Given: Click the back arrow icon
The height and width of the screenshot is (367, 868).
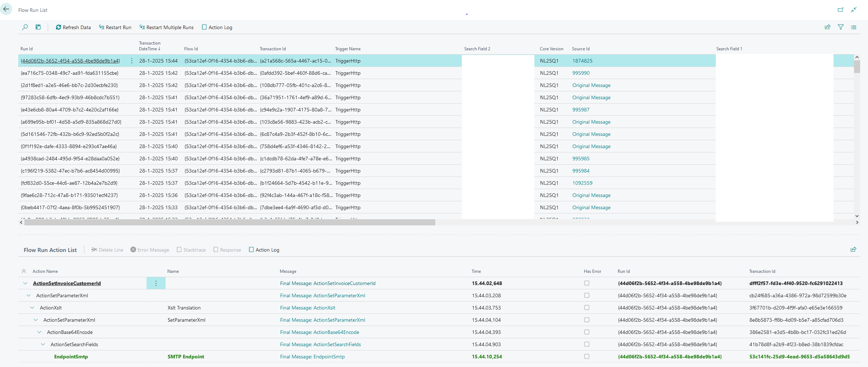Looking at the screenshot, I should click(x=6, y=9).
